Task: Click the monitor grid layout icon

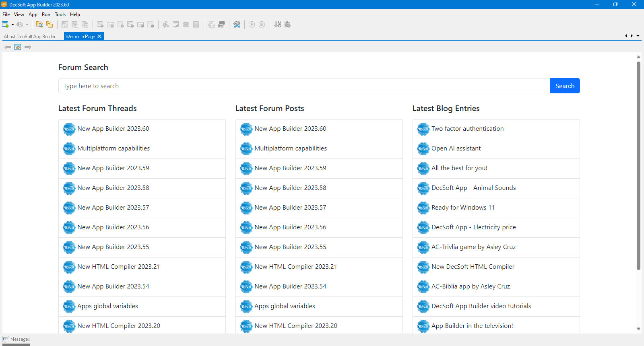Action: 221,25
